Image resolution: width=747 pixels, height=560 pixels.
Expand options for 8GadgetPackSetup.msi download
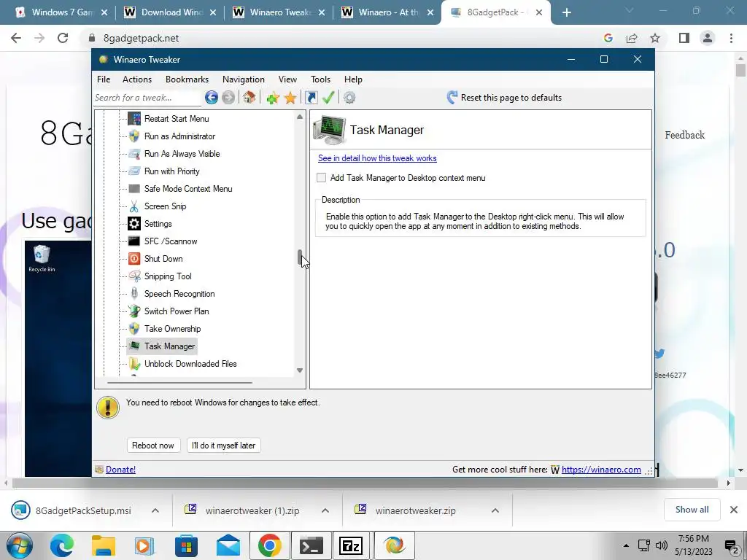(155, 510)
